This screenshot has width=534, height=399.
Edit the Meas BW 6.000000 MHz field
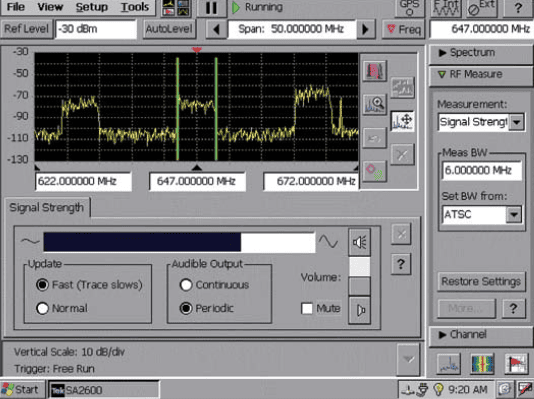point(482,170)
